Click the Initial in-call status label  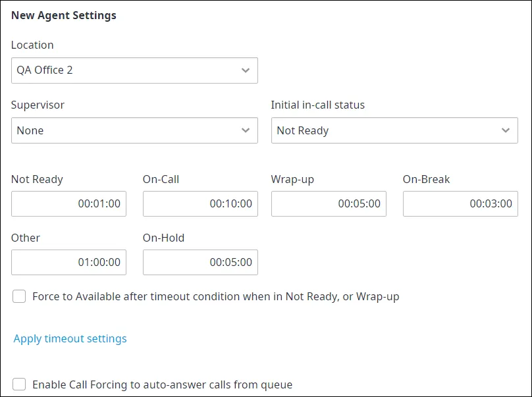coord(318,105)
